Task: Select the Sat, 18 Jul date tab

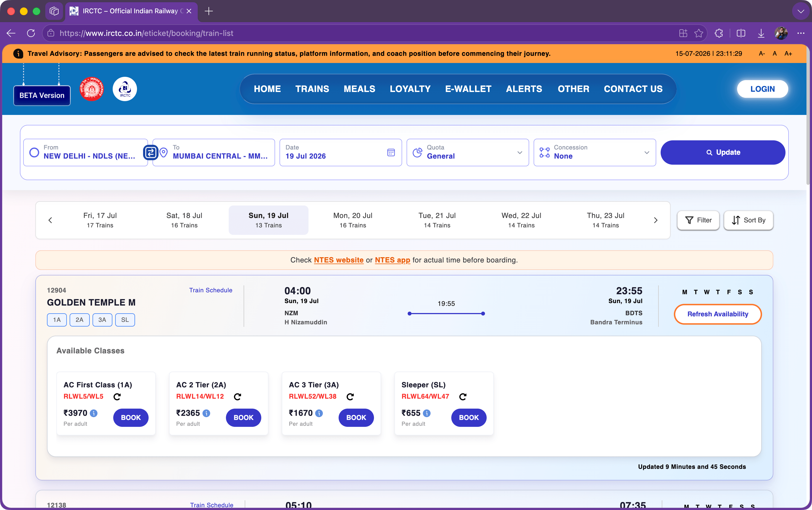Action: coord(184,220)
